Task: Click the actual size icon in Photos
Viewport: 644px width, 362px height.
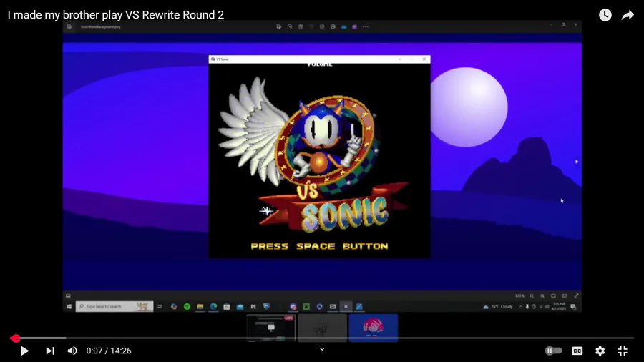Action: (x=565, y=295)
